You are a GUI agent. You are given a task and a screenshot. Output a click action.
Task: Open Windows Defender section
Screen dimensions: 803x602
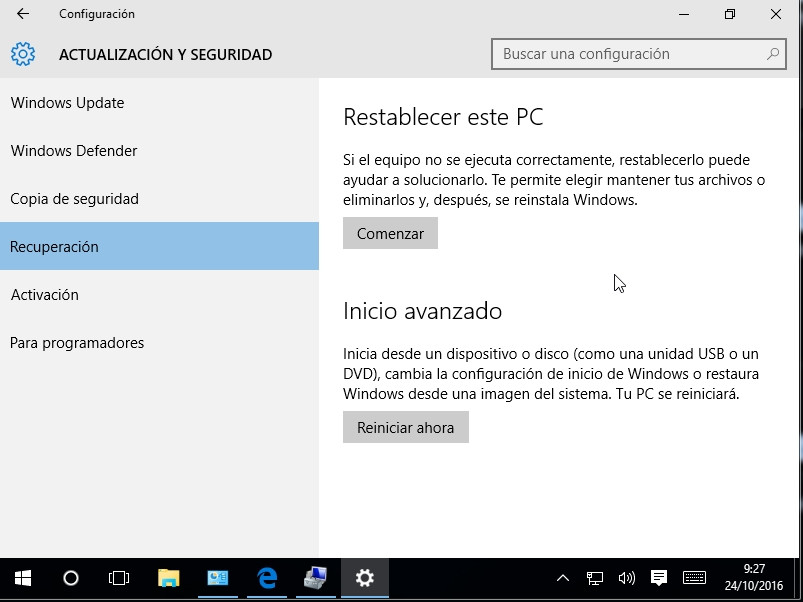pos(74,151)
